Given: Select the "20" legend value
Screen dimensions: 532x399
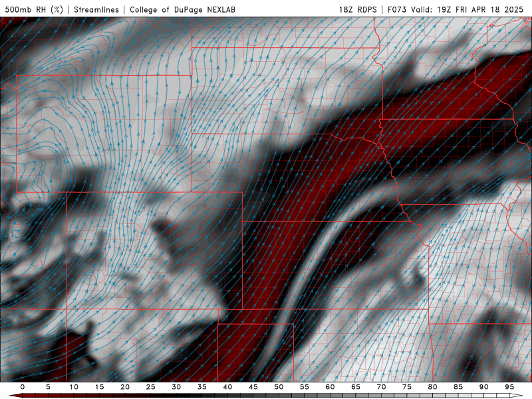Looking at the screenshot, I should pyautogui.click(x=125, y=387).
